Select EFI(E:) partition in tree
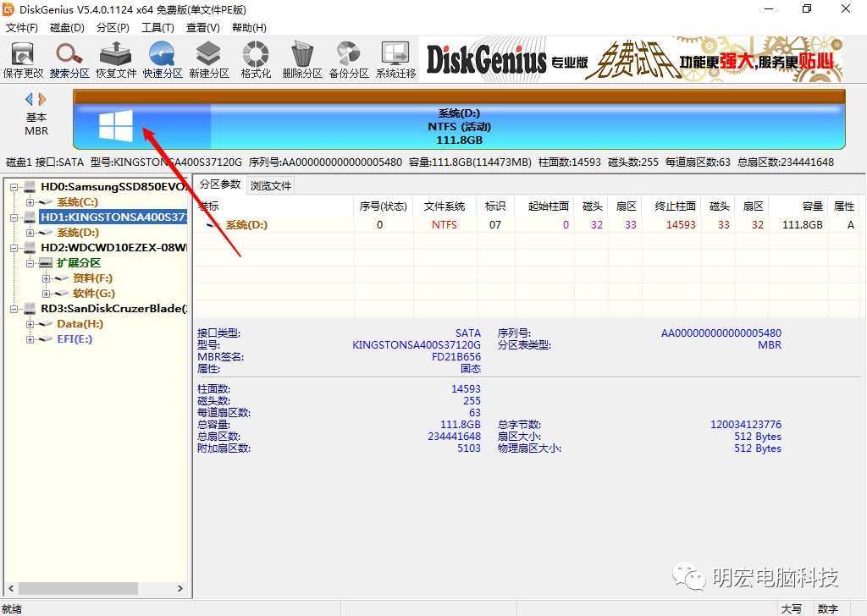Viewport: 867px width, 616px height. [75, 338]
